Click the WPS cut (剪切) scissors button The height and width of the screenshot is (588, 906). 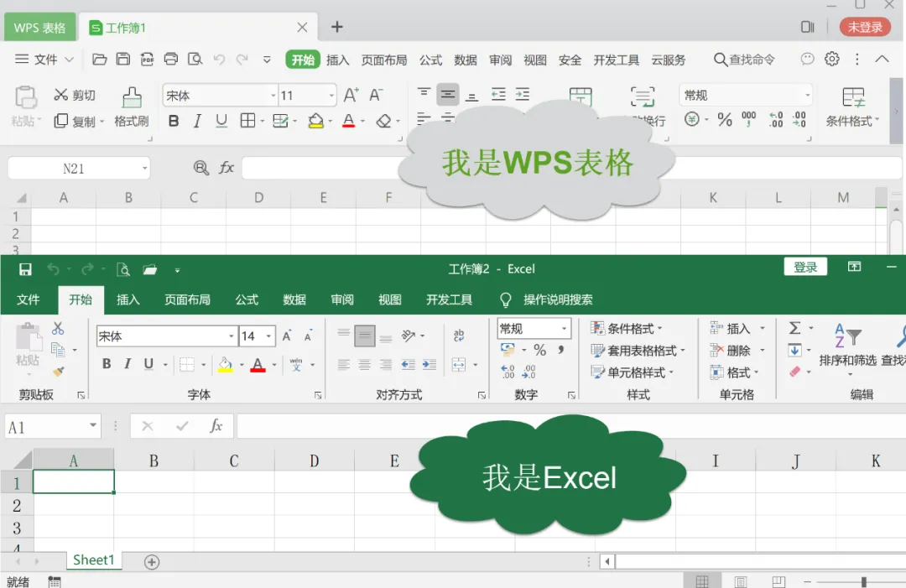75,95
